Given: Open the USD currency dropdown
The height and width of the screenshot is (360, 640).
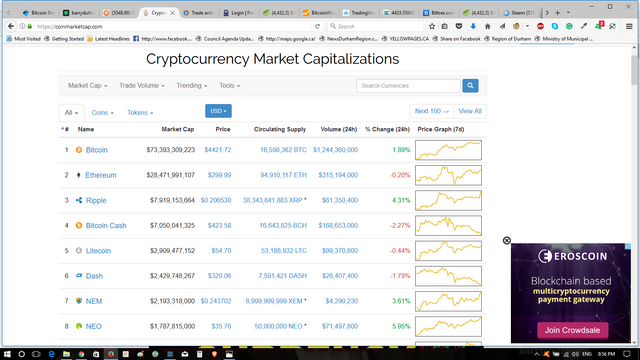Looking at the screenshot, I should tap(218, 111).
